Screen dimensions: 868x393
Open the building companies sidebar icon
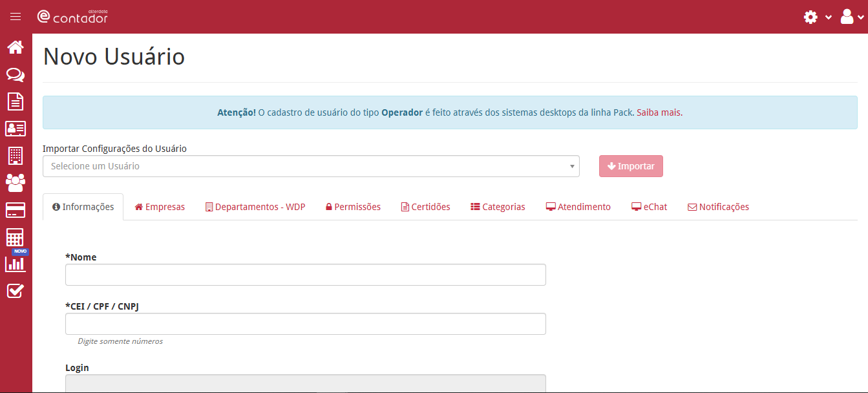click(16, 156)
